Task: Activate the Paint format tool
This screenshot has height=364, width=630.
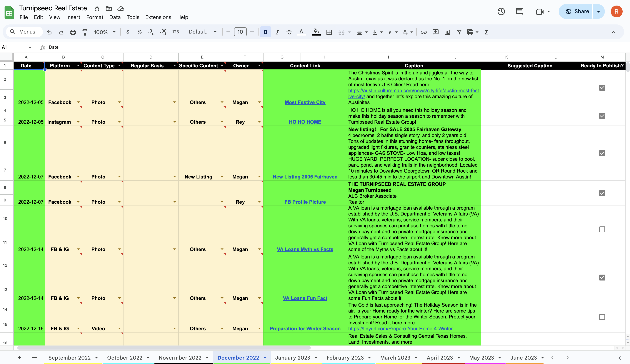Action: pyautogui.click(x=84, y=32)
